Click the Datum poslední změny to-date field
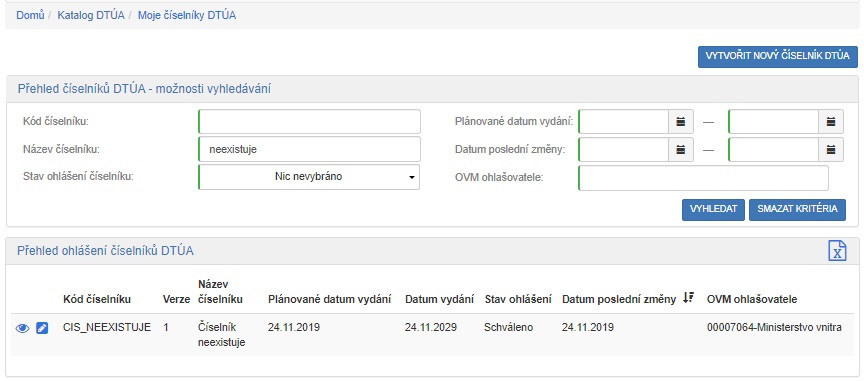The image size is (864, 381). coord(774,149)
